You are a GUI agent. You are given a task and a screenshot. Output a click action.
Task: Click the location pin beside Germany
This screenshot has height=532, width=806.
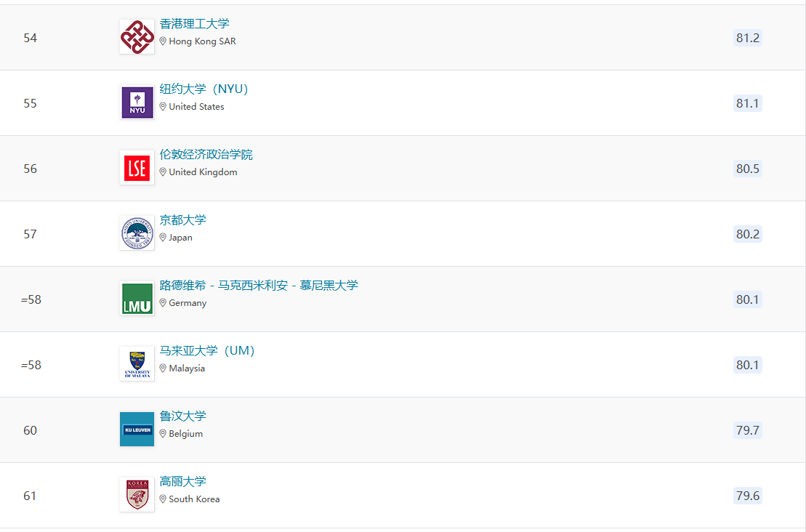click(x=163, y=303)
